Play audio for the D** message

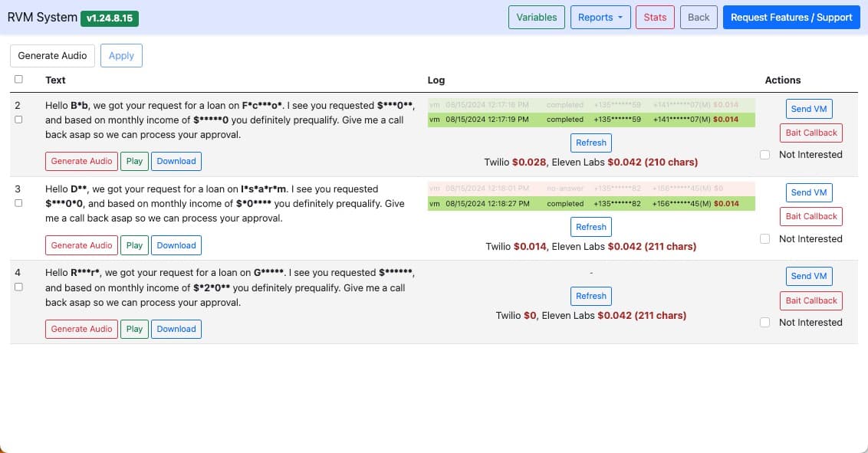pos(134,245)
